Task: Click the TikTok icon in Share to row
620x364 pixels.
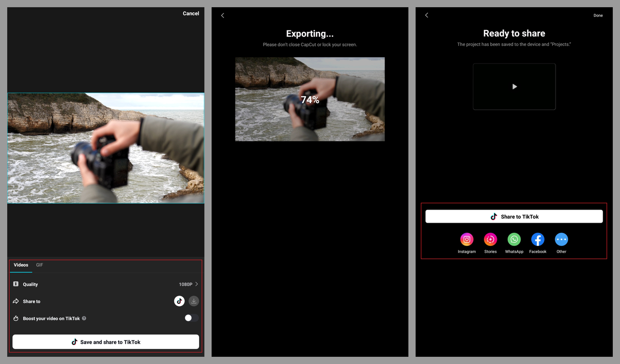Action: pyautogui.click(x=179, y=301)
